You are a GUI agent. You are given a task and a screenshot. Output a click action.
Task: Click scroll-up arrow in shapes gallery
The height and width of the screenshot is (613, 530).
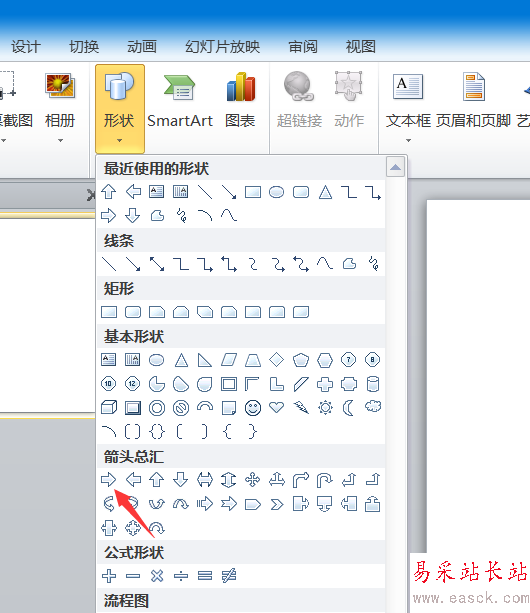tap(395, 167)
